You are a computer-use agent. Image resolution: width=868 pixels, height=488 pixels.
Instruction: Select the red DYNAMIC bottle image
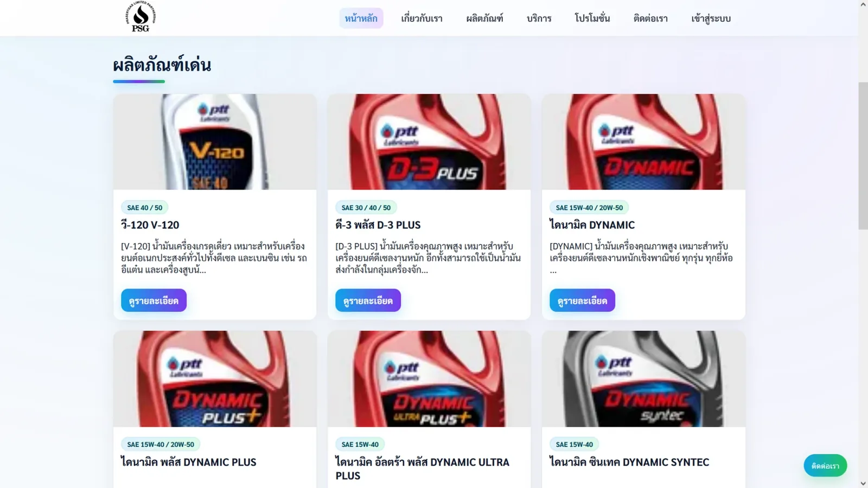click(x=643, y=142)
